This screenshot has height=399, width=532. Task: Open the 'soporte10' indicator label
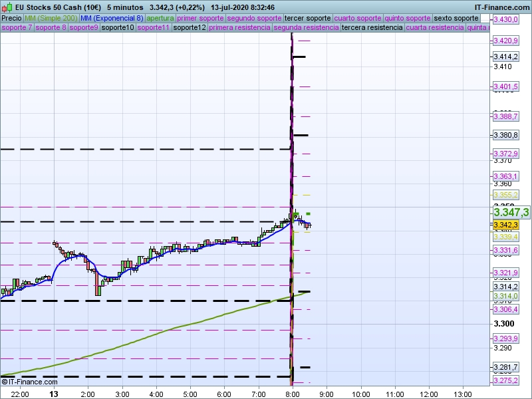[x=118, y=28]
